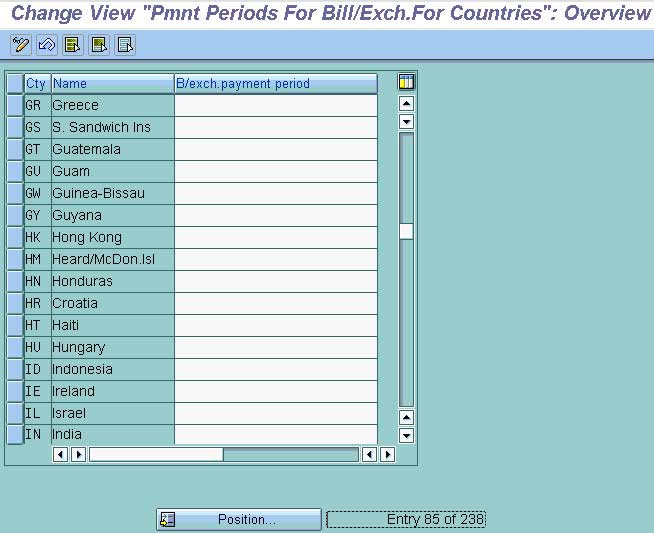
Task: Select the India row marker
Action: pos(15,435)
